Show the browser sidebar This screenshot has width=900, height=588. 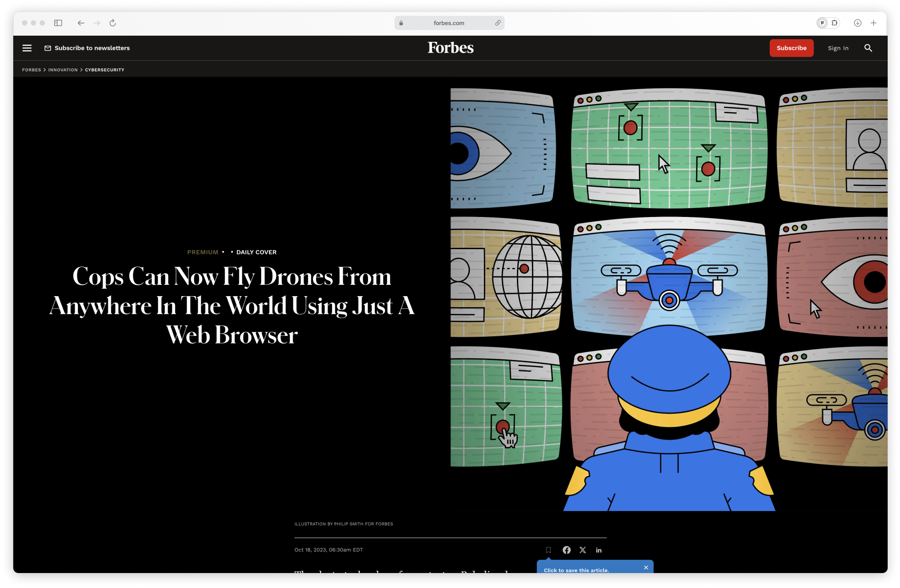pyautogui.click(x=58, y=23)
